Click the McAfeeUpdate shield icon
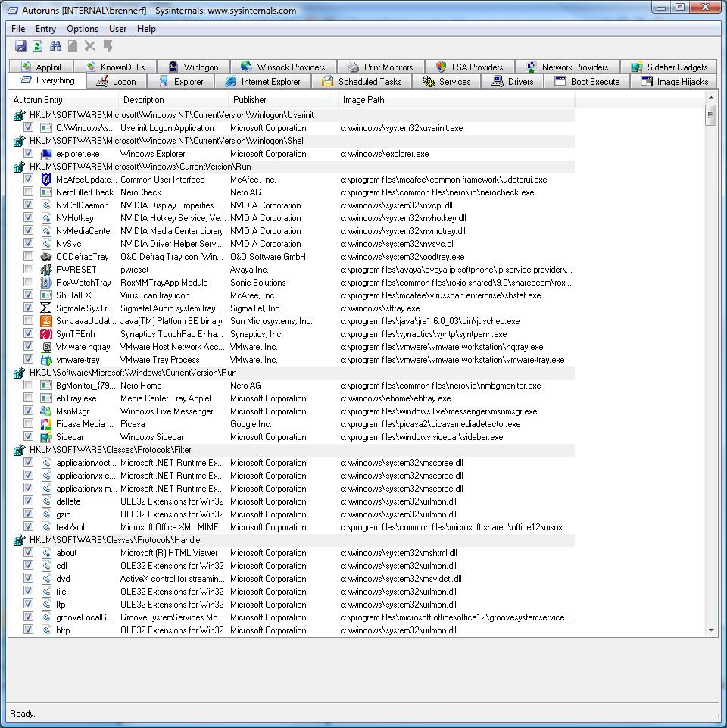This screenshot has width=727, height=728. 46,180
